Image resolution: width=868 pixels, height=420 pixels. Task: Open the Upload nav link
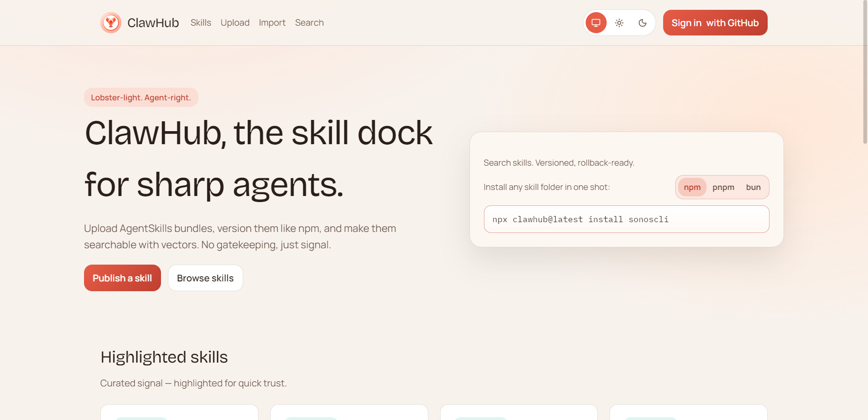[x=235, y=22]
